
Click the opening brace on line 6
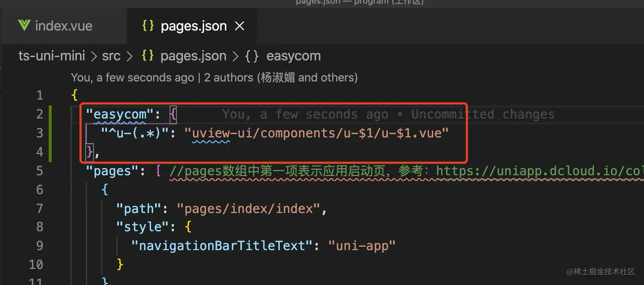click(105, 190)
